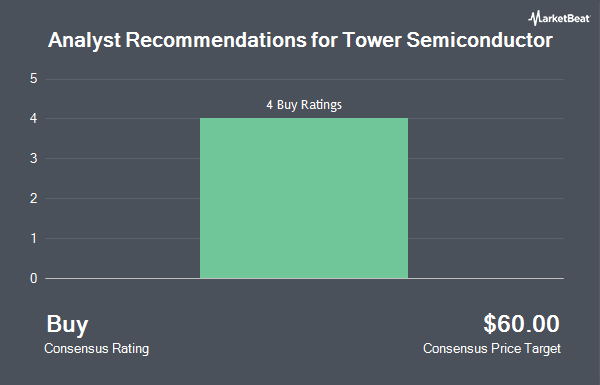The height and width of the screenshot is (385, 600).
Task: Click the y-axis label 0
Action: pos(34,279)
